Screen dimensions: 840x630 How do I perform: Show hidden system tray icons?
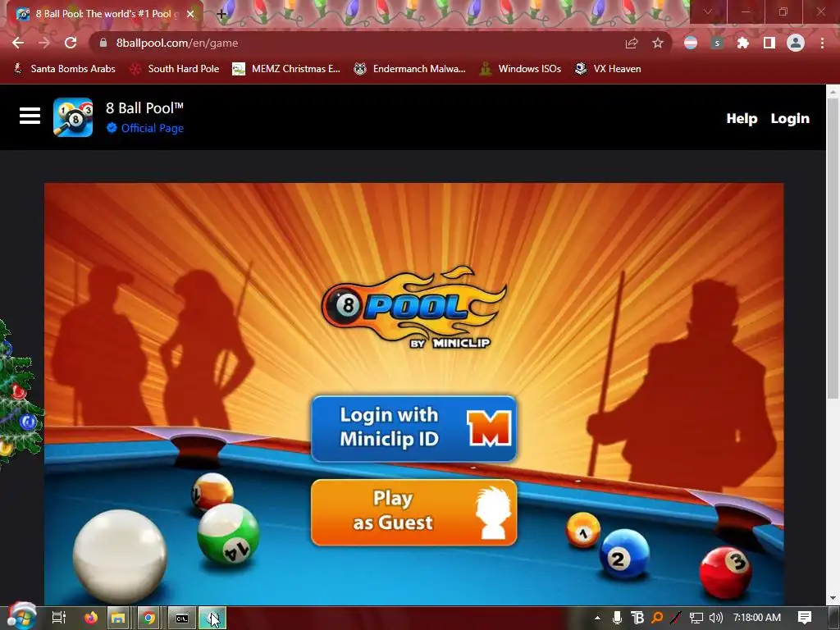[597, 618]
